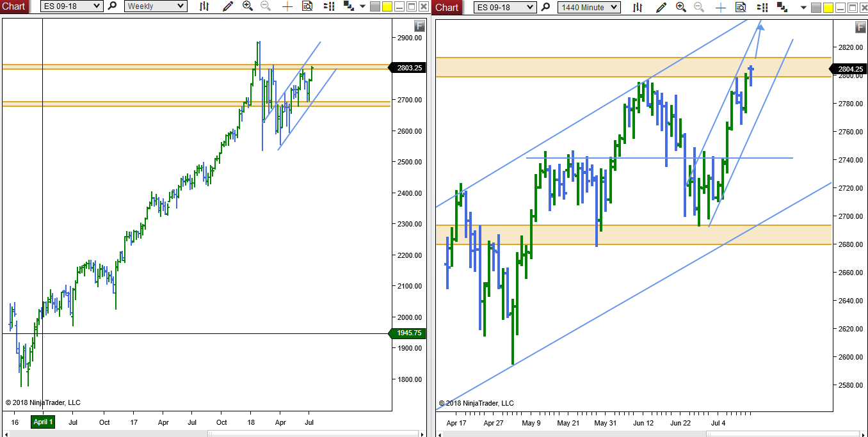The width and height of the screenshot is (868, 437).
Task: Show the data box on the Weekly chart
Action: coord(307,6)
